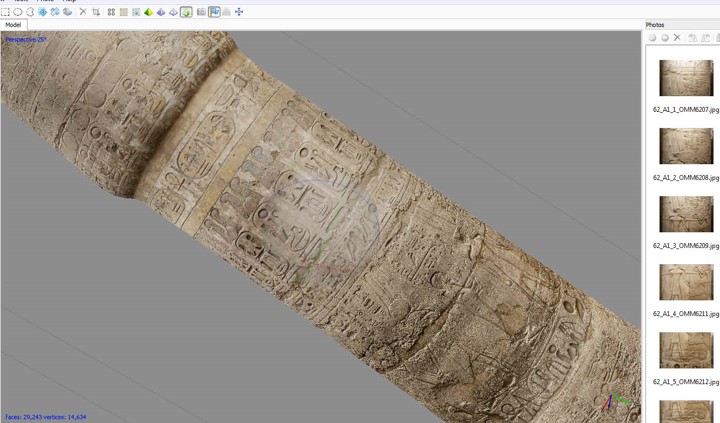
Task: Click Rotate Left icon in Photos panel
Action: click(x=693, y=38)
